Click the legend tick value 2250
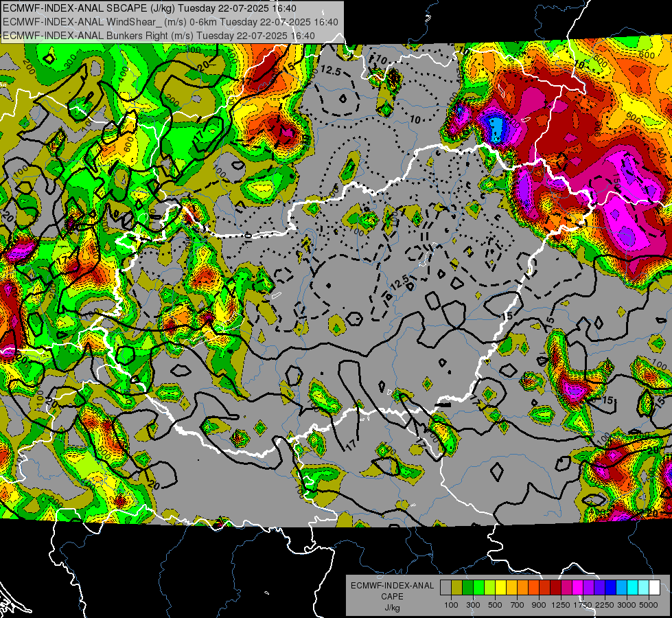Viewport: 672px width, 618px height. pos(605,605)
